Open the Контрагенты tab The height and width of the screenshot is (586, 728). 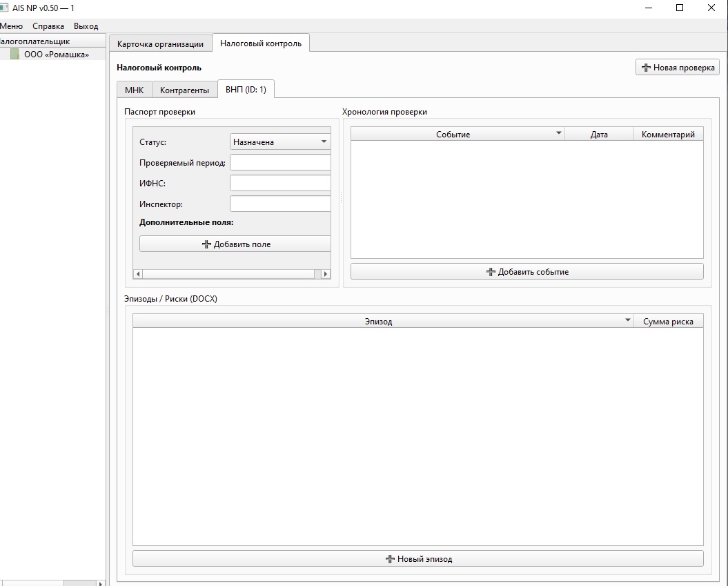184,90
